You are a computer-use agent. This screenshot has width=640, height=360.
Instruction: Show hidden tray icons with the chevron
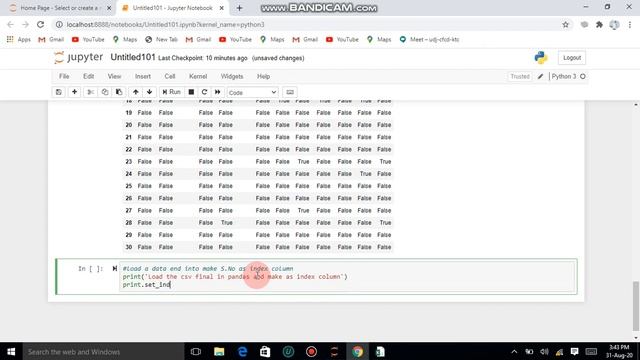point(514,351)
